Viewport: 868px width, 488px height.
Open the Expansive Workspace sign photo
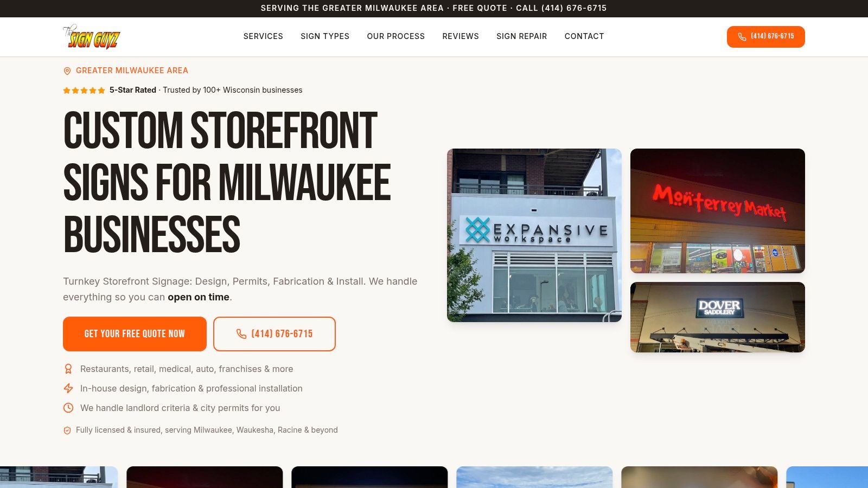(534, 235)
